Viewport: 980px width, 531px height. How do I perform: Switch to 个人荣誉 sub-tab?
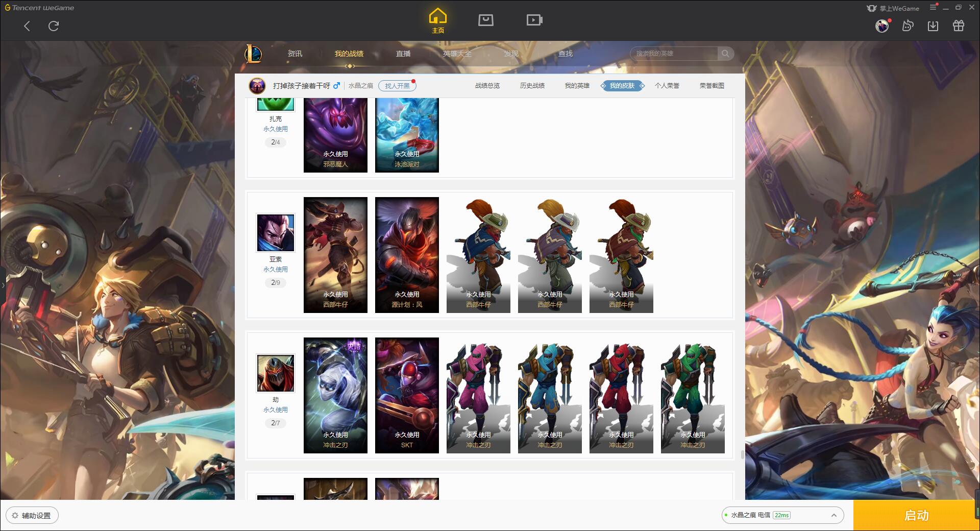(667, 86)
